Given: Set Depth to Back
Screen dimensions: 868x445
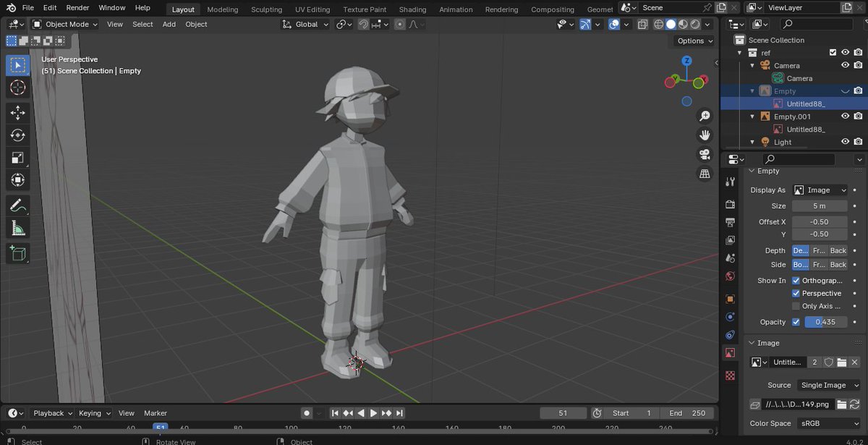Looking at the screenshot, I should 838,250.
